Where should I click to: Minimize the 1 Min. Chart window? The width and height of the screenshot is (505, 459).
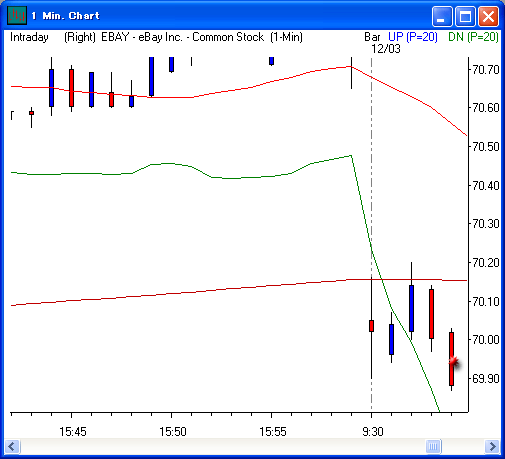click(x=442, y=16)
